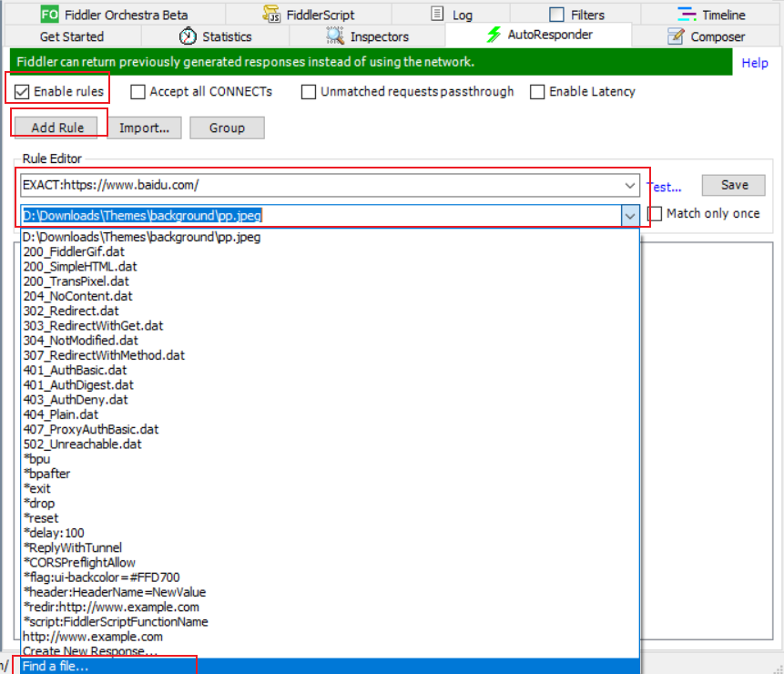Choose 502_Unreachable.dat response

(x=330, y=444)
